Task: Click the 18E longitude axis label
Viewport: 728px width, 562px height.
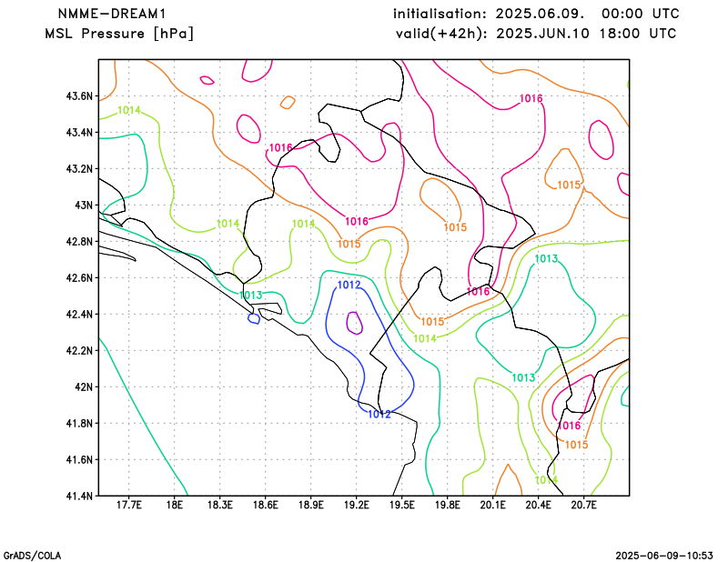Action: (175, 505)
